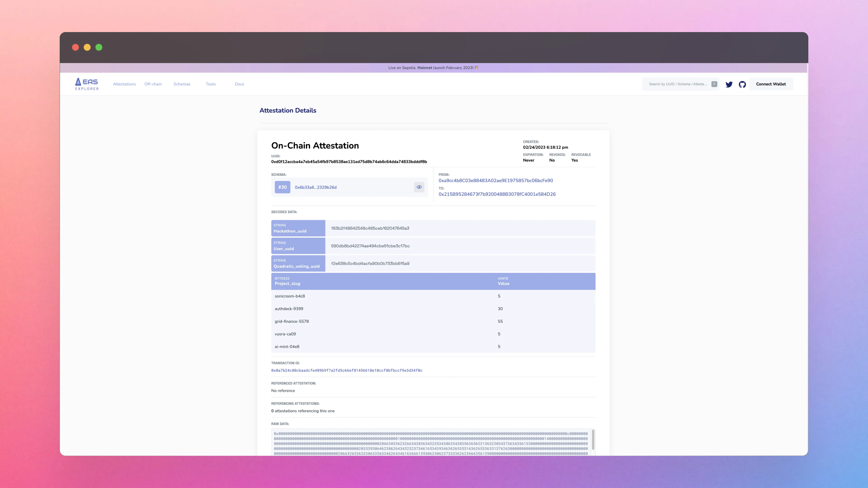Click the grid-finance-5578 project row
The image size is (868, 488).
point(433,321)
